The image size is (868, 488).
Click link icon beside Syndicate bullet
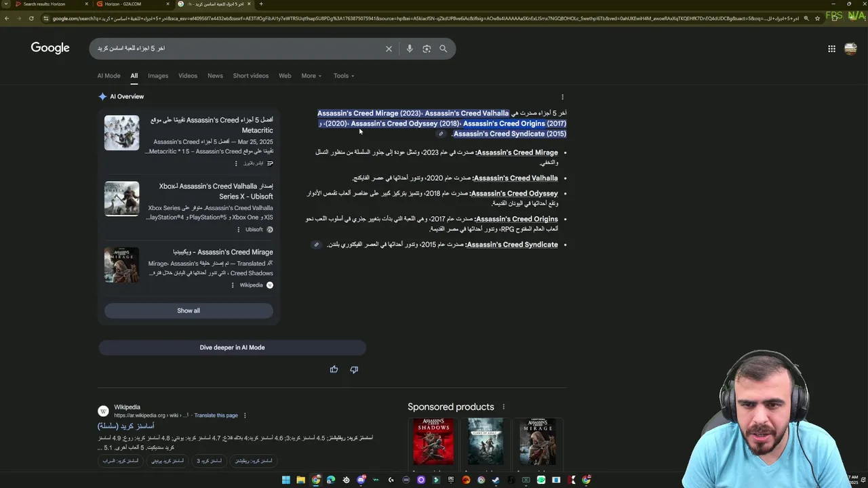click(316, 245)
